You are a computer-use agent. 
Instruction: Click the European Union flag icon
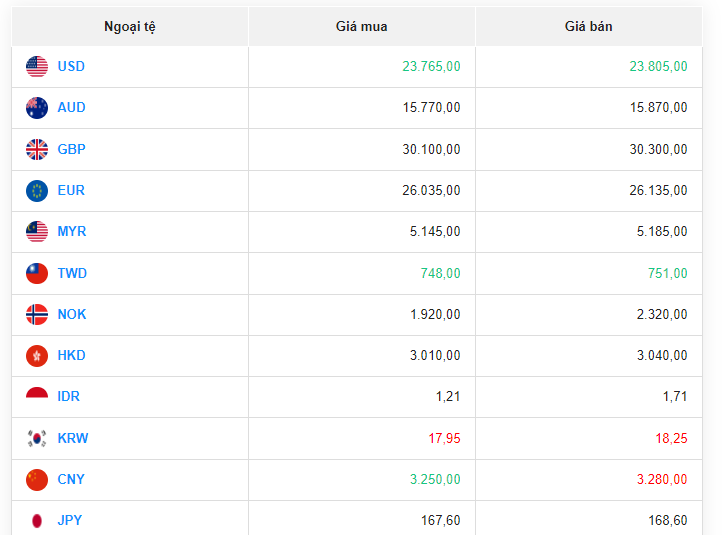[x=37, y=191]
